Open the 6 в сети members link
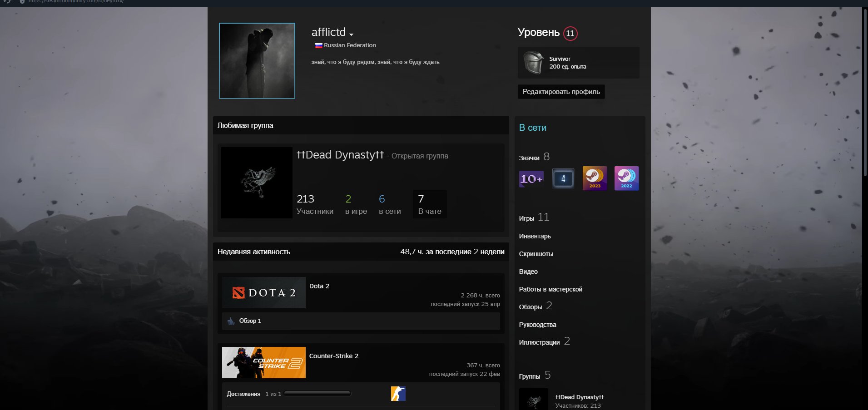 point(390,204)
